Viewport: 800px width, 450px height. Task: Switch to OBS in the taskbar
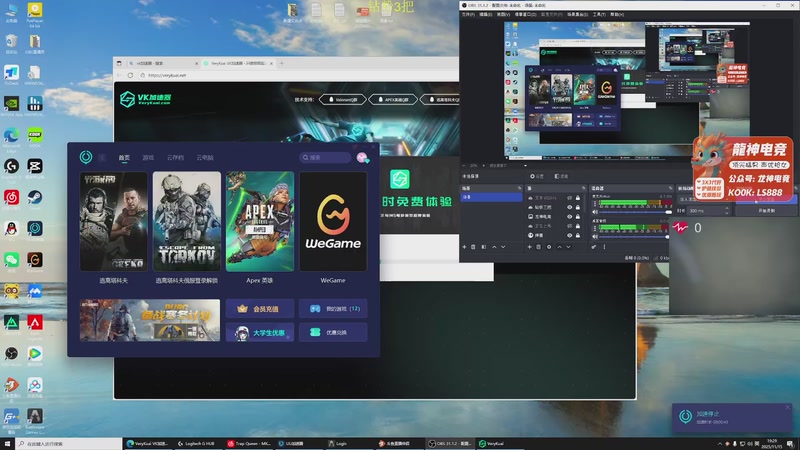449,444
